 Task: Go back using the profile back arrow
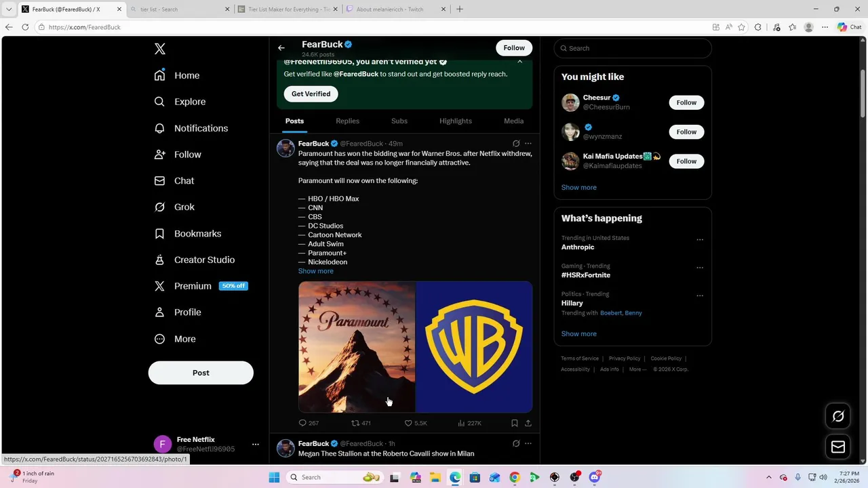pos(281,48)
